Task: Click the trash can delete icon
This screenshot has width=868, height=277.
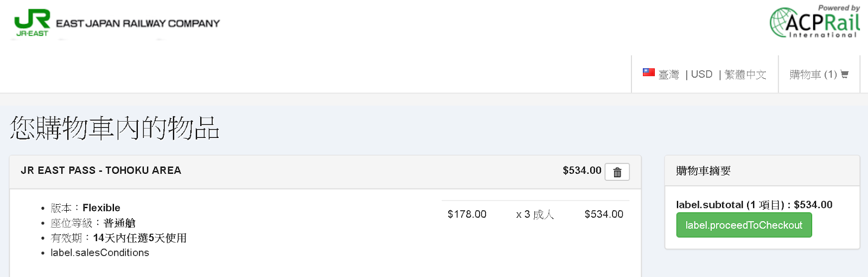Action: click(617, 172)
